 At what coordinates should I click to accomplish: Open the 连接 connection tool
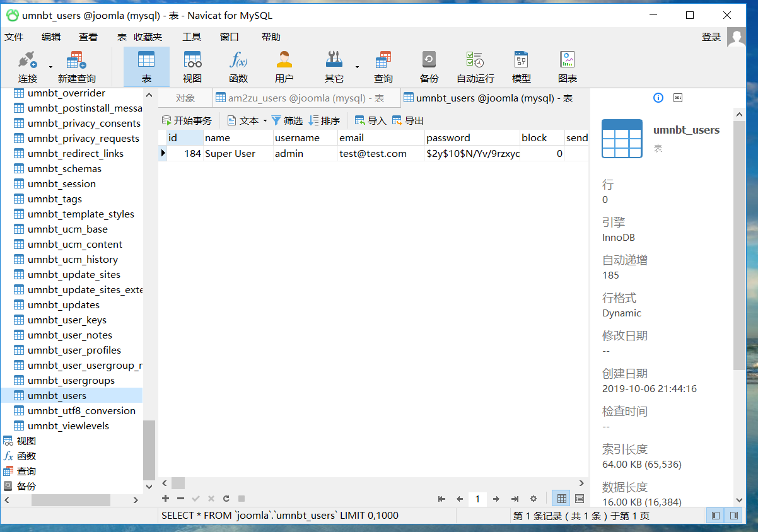point(28,67)
